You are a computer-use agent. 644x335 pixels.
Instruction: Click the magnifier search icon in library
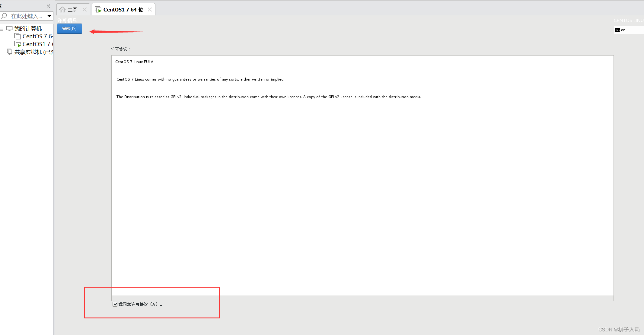tap(4, 16)
